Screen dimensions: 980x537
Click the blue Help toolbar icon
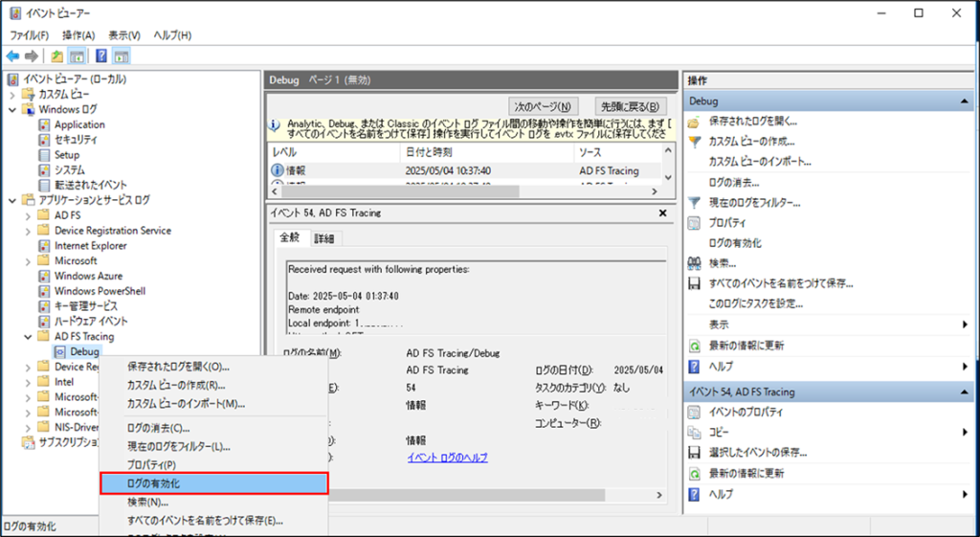(101, 56)
